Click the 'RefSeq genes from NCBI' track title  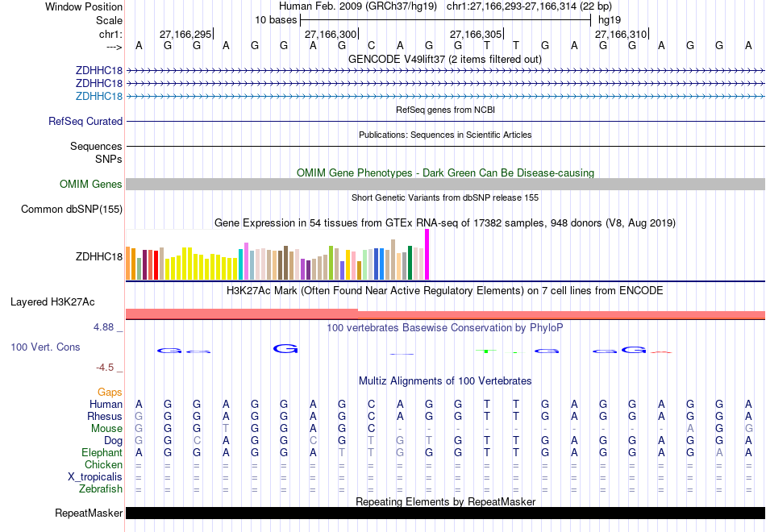point(445,110)
